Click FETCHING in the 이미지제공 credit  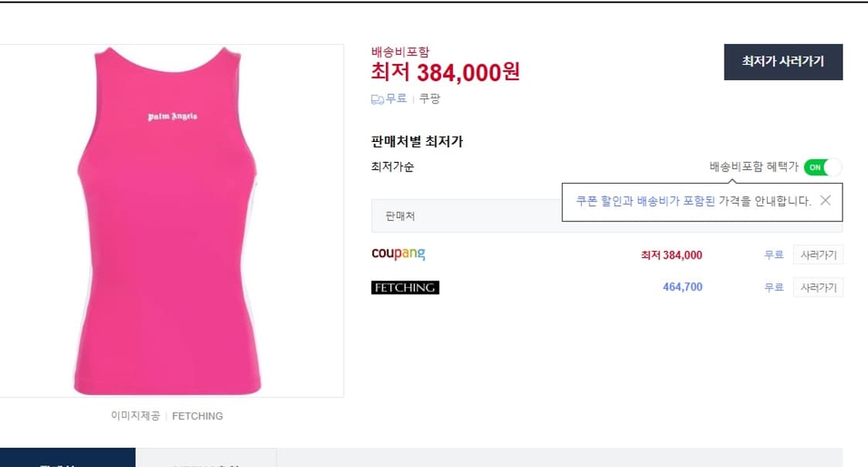pyautogui.click(x=198, y=415)
